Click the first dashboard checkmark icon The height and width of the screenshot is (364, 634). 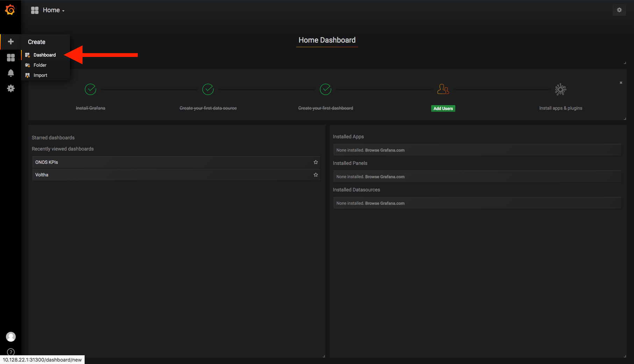pos(326,89)
